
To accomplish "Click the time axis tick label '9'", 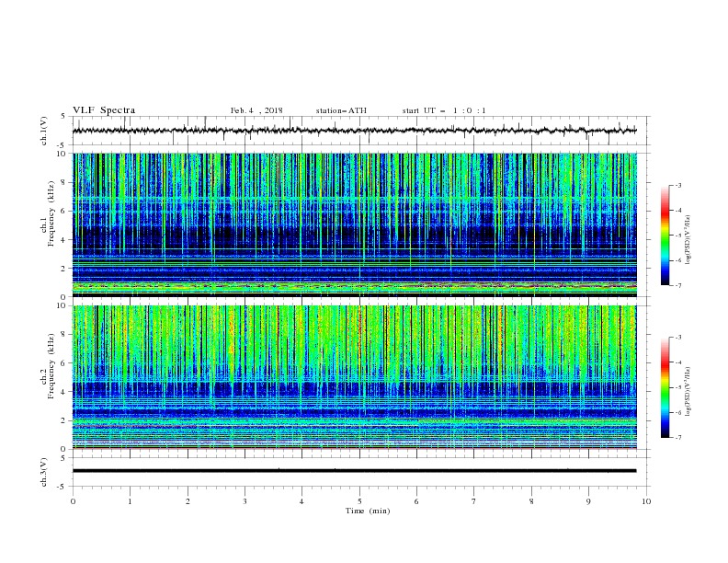I will 588,501.
